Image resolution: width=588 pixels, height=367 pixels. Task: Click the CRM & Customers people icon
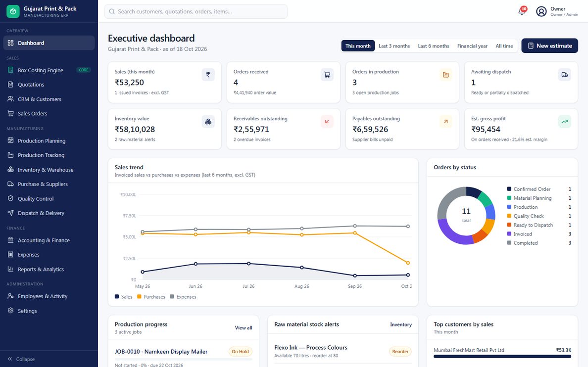[10, 99]
